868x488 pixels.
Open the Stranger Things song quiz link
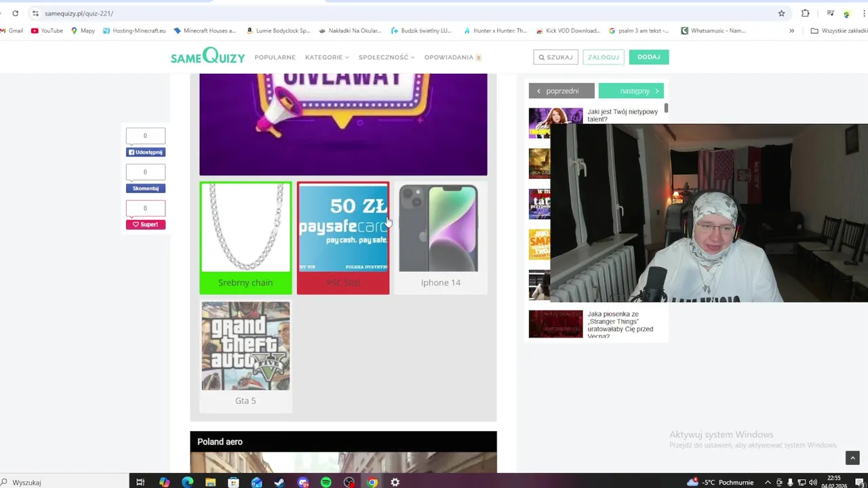pos(620,325)
